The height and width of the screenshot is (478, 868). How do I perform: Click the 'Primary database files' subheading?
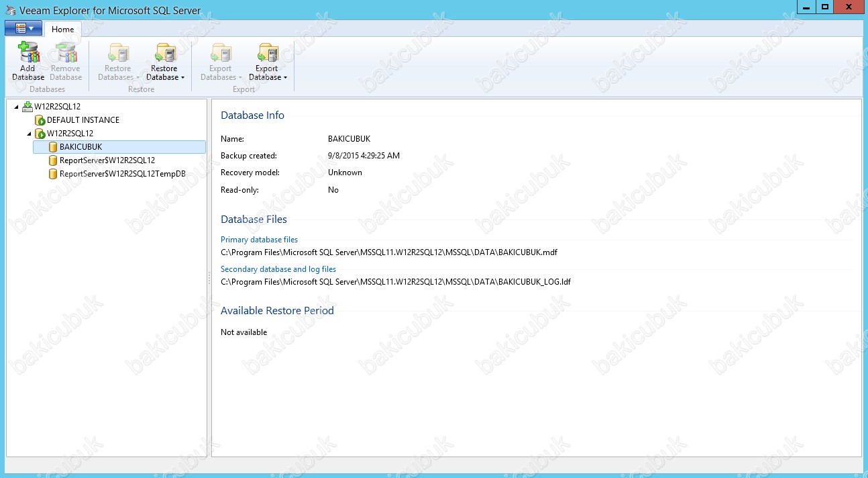pos(260,240)
